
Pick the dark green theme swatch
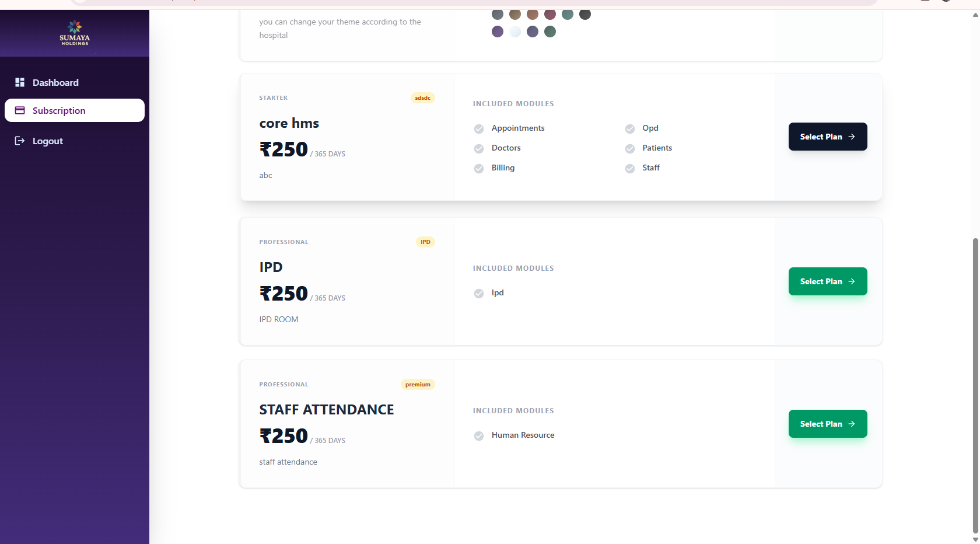click(x=550, y=32)
